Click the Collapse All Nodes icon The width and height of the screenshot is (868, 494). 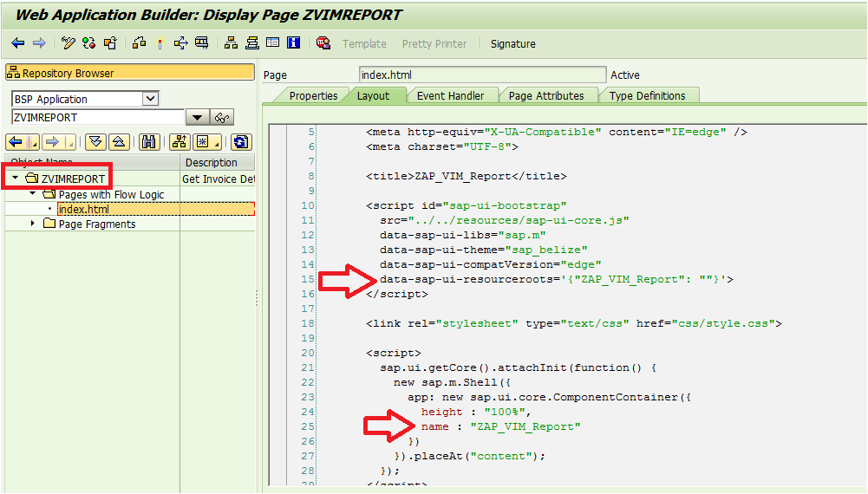pyautogui.click(x=119, y=142)
